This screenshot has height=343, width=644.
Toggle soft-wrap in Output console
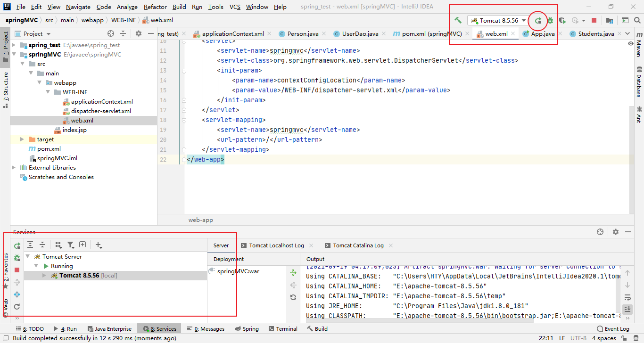tap(627, 297)
